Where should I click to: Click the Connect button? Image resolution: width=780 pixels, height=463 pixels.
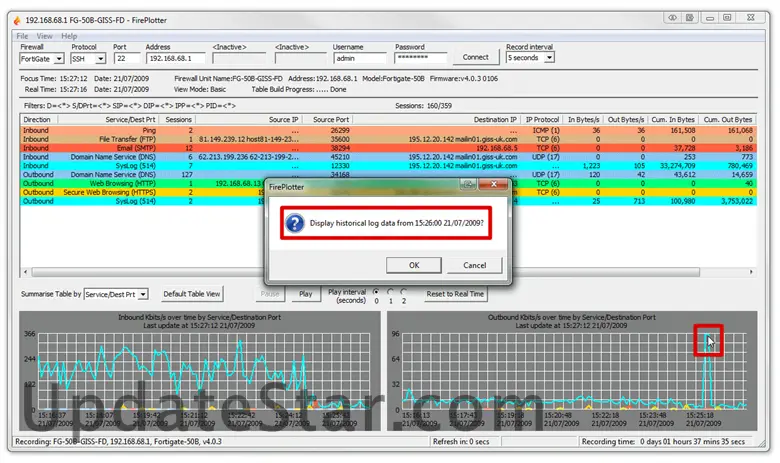476,57
